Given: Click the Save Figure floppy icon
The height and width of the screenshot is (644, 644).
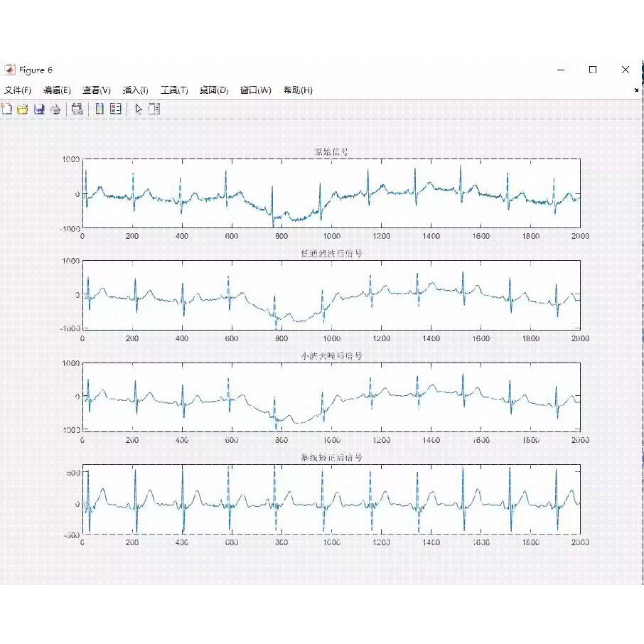Looking at the screenshot, I should [39, 109].
